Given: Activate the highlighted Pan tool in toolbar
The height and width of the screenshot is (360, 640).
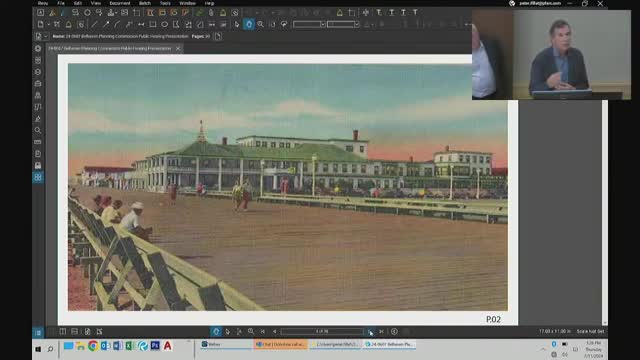Looking at the screenshot, I should pos(249,24).
